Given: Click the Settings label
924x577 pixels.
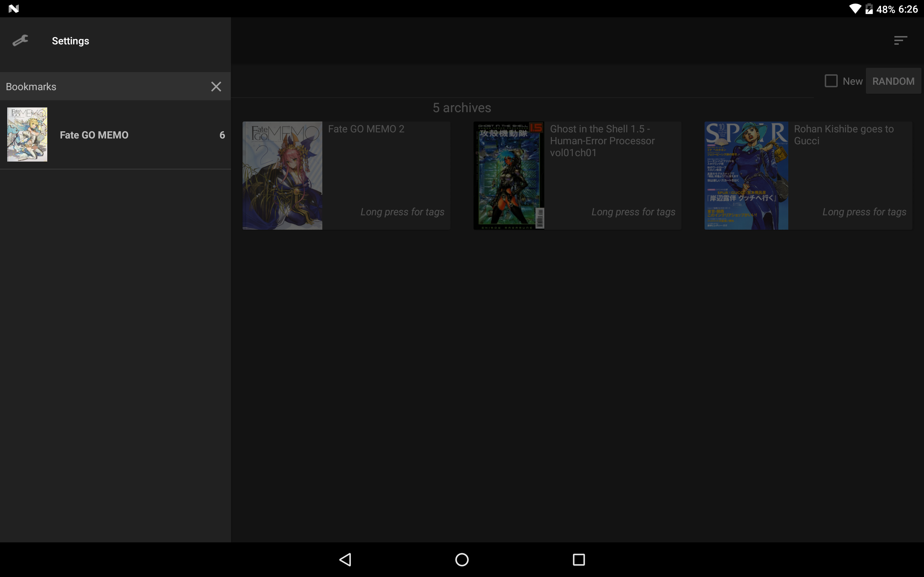Looking at the screenshot, I should (x=71, y=41).
